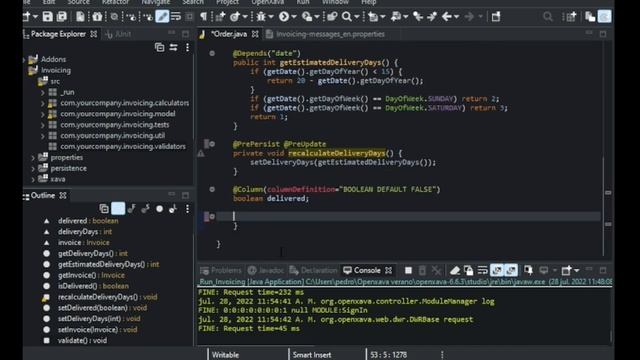Select recalculateDeliveryDays() in Outline

point(107,297)
